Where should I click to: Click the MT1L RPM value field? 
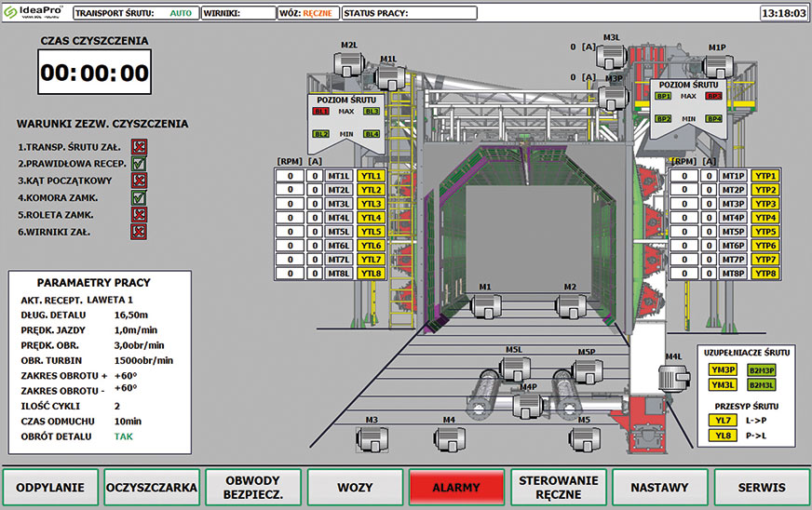point(290,176)
